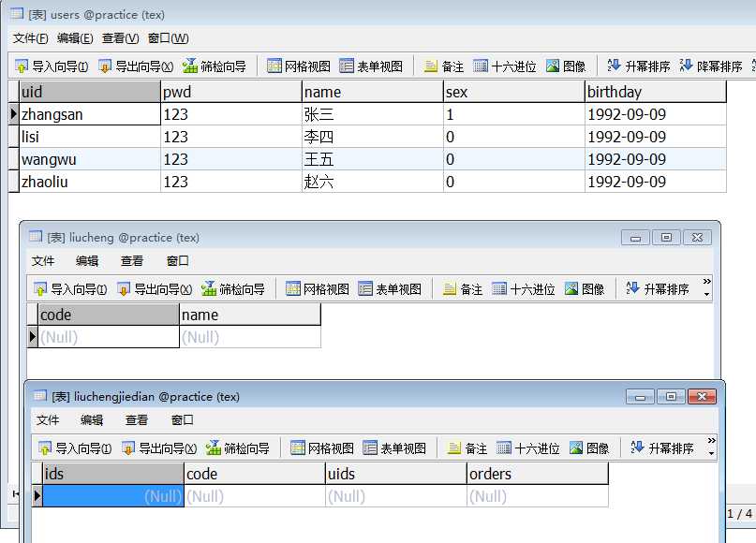The height and width of the screenshot is (543, 756).
Task: Open 窗口 menu in liucheng window
Action: (x=177, y=261)
